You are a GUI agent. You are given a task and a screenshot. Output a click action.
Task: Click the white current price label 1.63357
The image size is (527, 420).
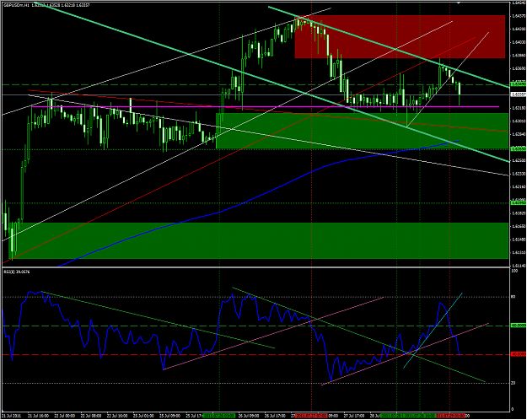(519, 94)
